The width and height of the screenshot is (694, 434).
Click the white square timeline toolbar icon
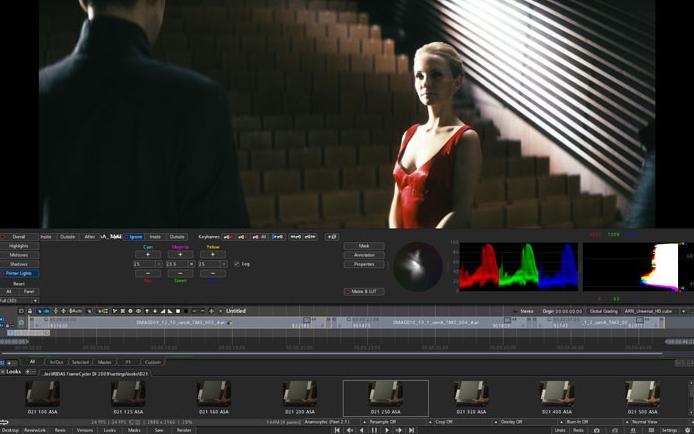click(178, 311)
